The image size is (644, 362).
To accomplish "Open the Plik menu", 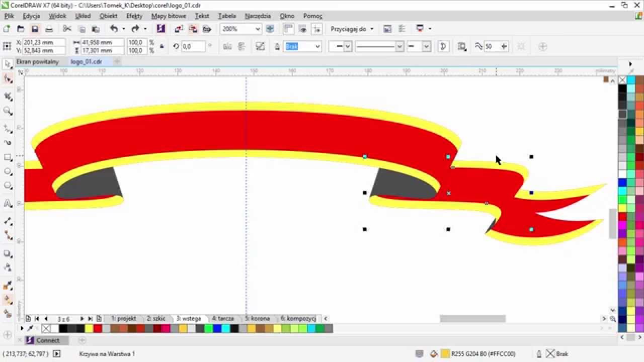I will click(9, 16).
